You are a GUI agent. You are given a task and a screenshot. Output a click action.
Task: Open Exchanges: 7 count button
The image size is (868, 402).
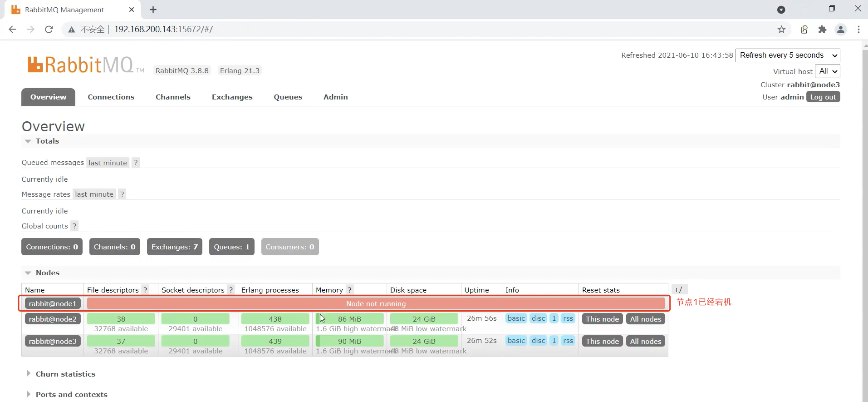click(x=175, y=247)
